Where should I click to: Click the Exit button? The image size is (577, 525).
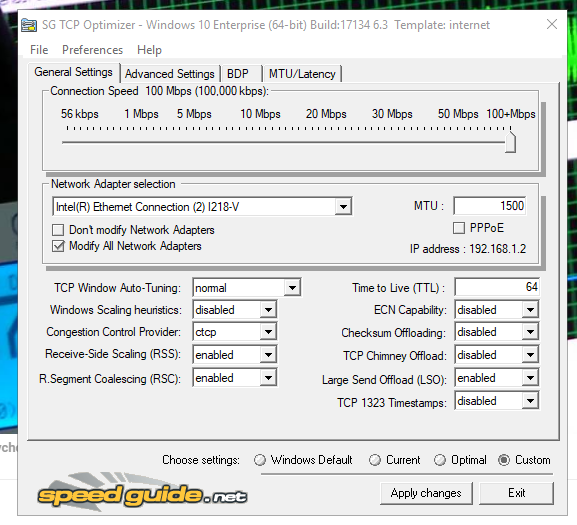click(x=516, y=493)
